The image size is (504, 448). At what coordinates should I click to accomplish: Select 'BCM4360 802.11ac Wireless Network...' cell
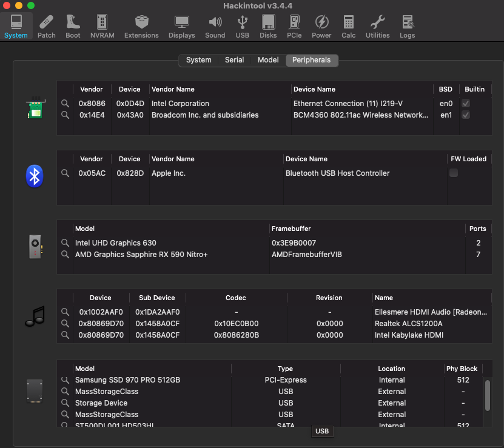point(361,115)
